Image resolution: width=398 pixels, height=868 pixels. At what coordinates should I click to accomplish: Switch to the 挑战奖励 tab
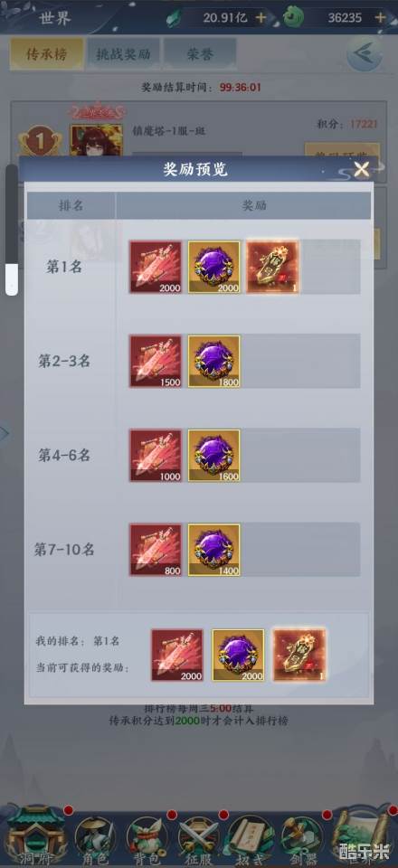(123, 53)
